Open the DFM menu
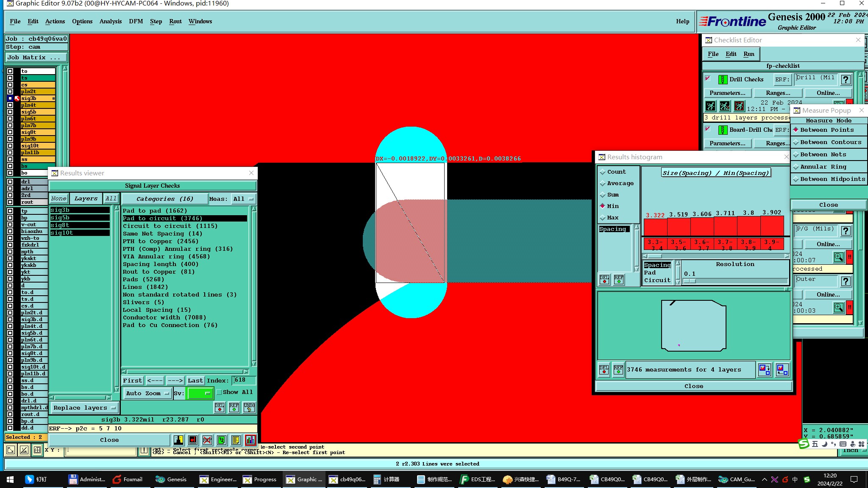This screenshot has height=488, width=868. click(136, 21)
